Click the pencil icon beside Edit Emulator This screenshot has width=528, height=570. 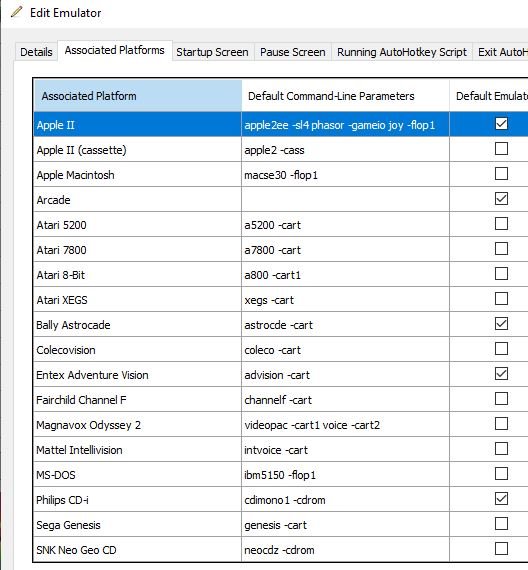[16, 12]
